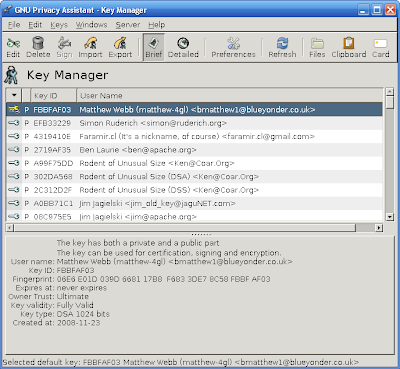Open the Clipboard toolbar icon
400x369 pixels.
[349, 47]
